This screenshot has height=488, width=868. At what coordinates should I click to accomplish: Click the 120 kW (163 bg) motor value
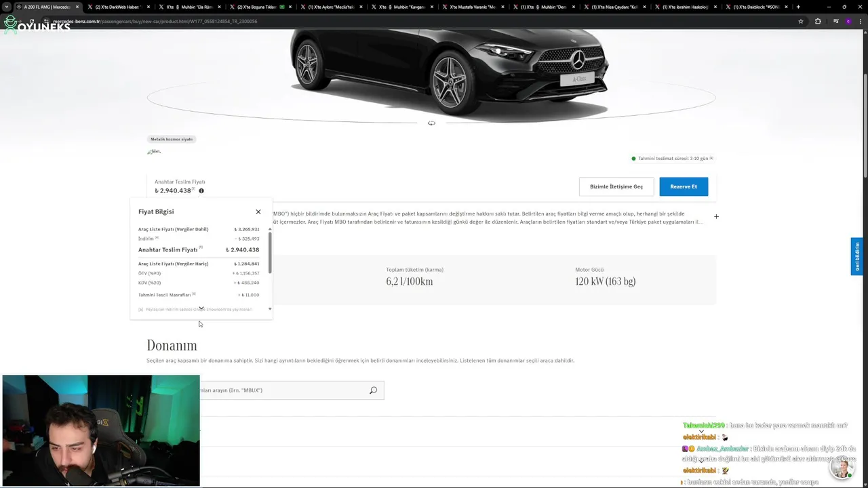605,281
